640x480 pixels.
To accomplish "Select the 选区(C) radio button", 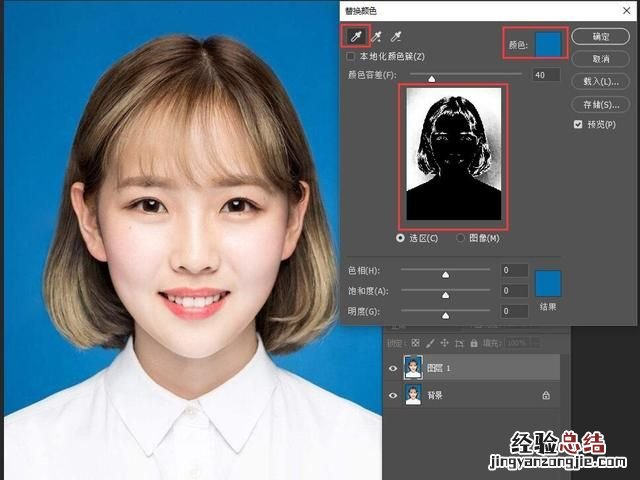I will click(402, 238).
